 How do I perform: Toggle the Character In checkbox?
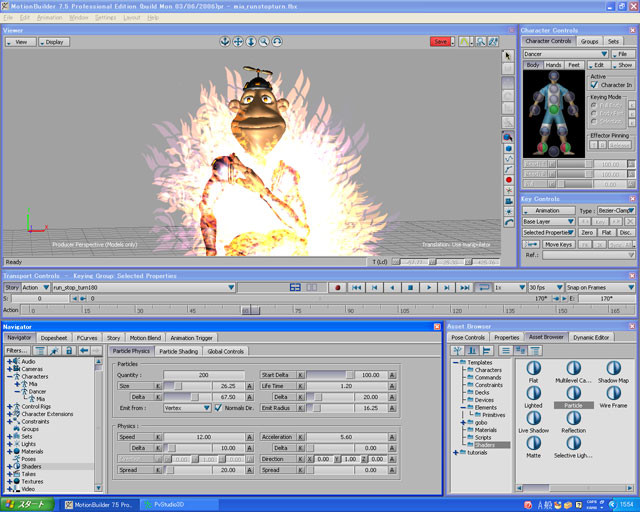click(594, 85)
